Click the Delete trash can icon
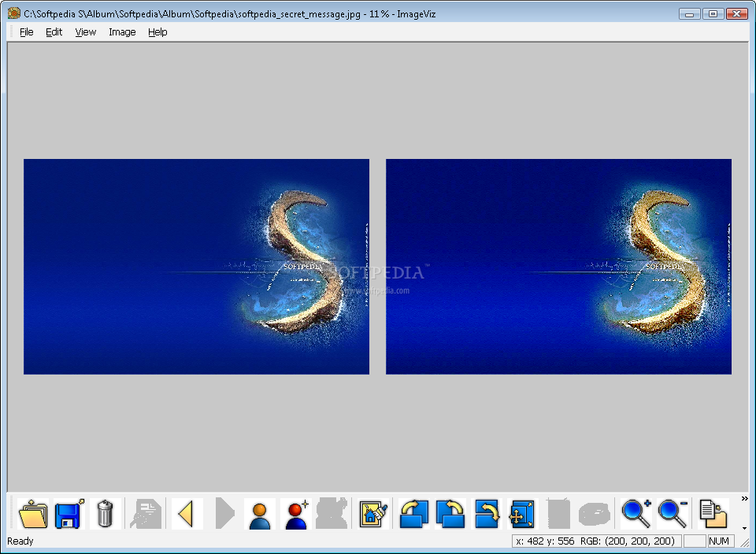The width and height of the screenshot is (756, 554). tap(105, 514)
